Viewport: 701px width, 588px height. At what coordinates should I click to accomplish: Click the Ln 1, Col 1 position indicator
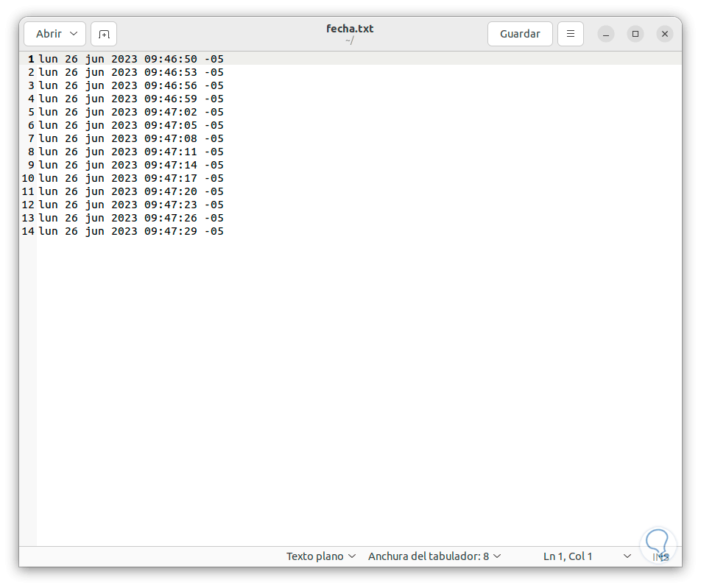point(568,556)
